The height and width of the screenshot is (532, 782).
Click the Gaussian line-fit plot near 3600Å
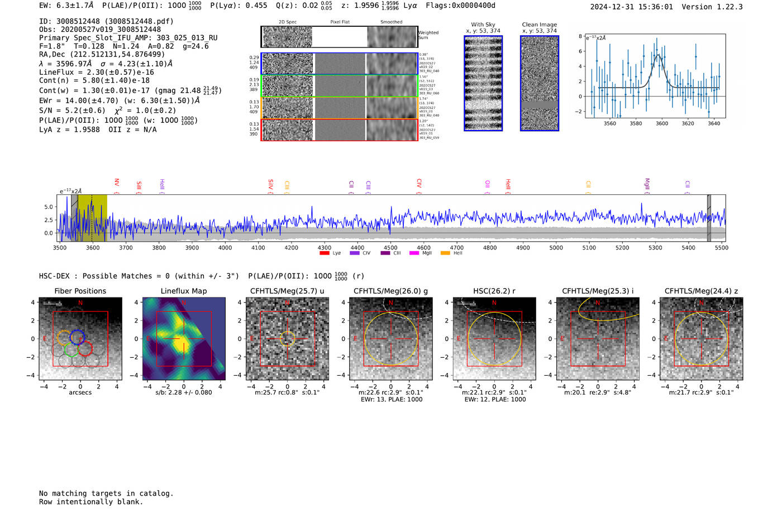click(x=655, y=76)
